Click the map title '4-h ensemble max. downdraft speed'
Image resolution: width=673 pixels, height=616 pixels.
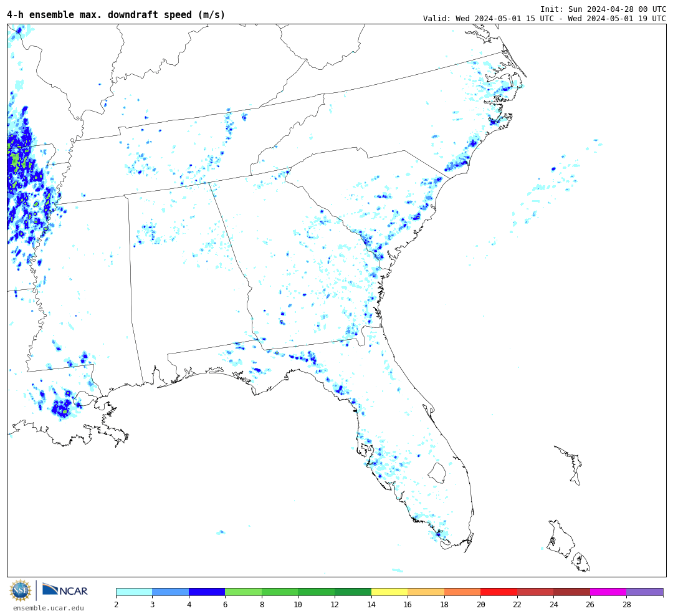tap(116, 14)
